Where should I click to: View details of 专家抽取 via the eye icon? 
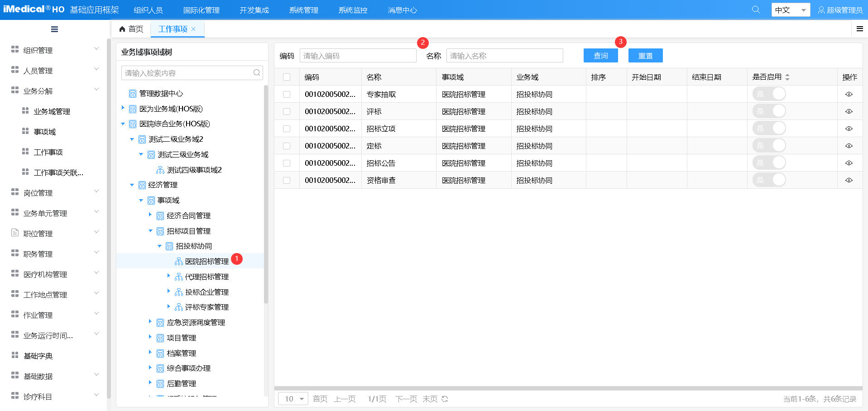point(849,94)
